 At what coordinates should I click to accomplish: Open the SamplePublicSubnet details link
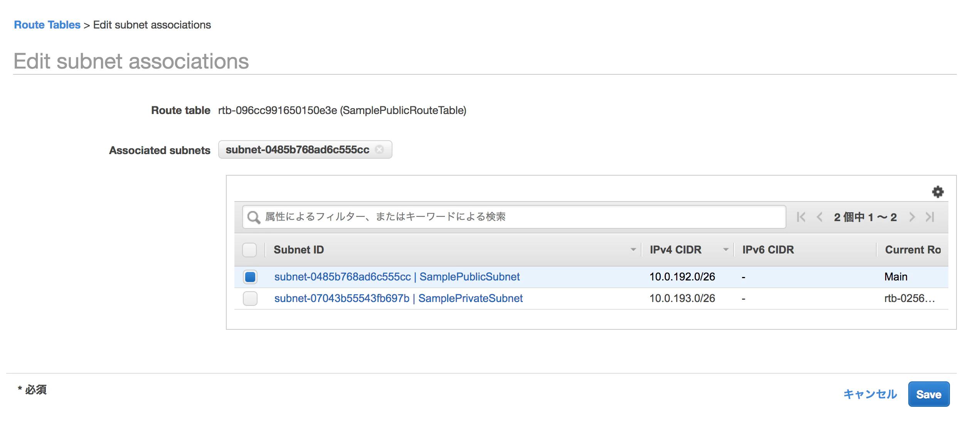(397, 277)
